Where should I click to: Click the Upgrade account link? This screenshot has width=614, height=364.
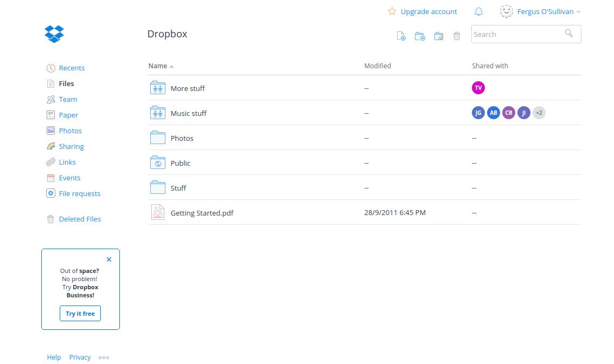tap(428, 11)
